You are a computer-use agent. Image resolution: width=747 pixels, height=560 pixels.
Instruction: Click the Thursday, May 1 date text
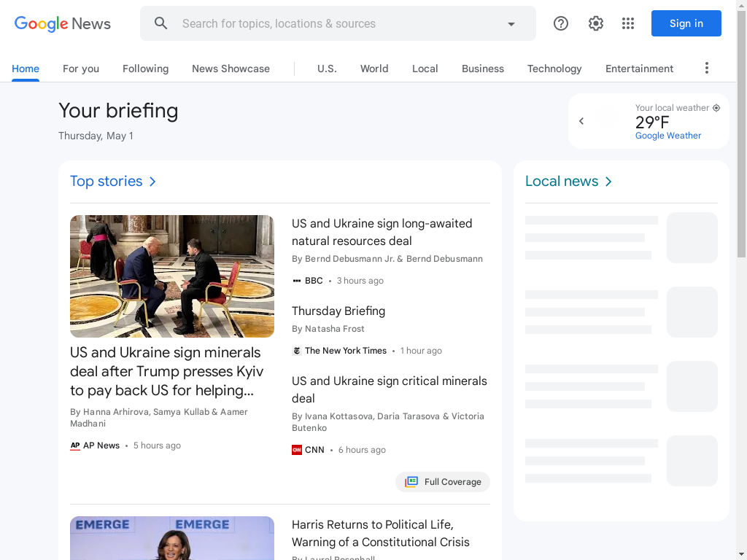(x=96, y=136)
